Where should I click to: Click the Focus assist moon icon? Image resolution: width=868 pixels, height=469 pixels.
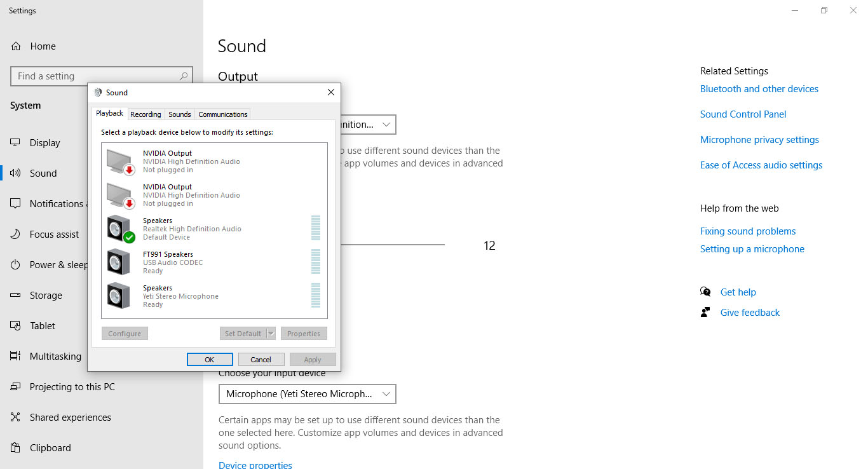coord(16,234)
